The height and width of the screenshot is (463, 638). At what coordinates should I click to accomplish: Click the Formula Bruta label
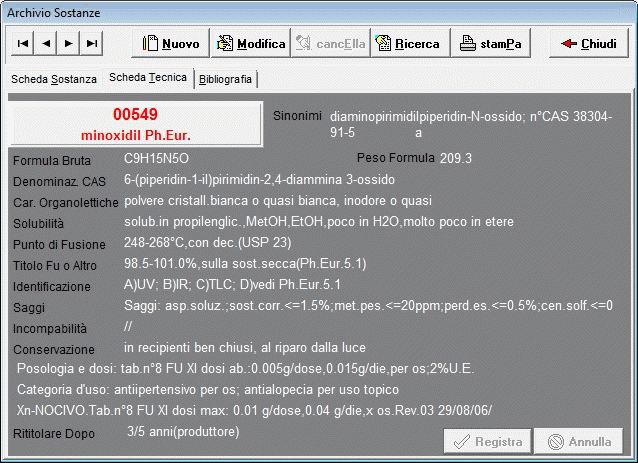pyautogui.click(x=52, y=161)
